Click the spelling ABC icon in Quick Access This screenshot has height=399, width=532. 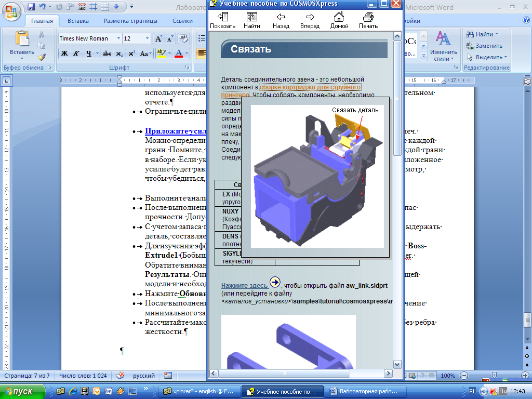82,6
